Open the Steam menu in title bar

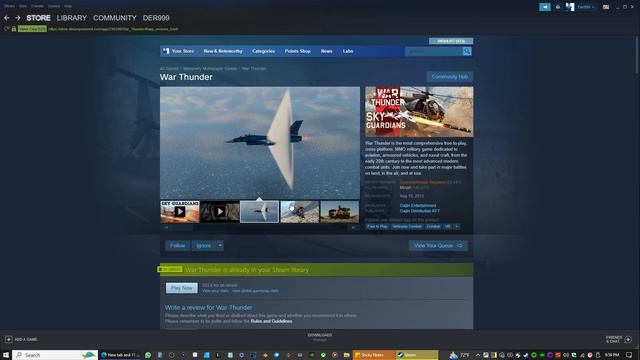click(x=9, y=6)
